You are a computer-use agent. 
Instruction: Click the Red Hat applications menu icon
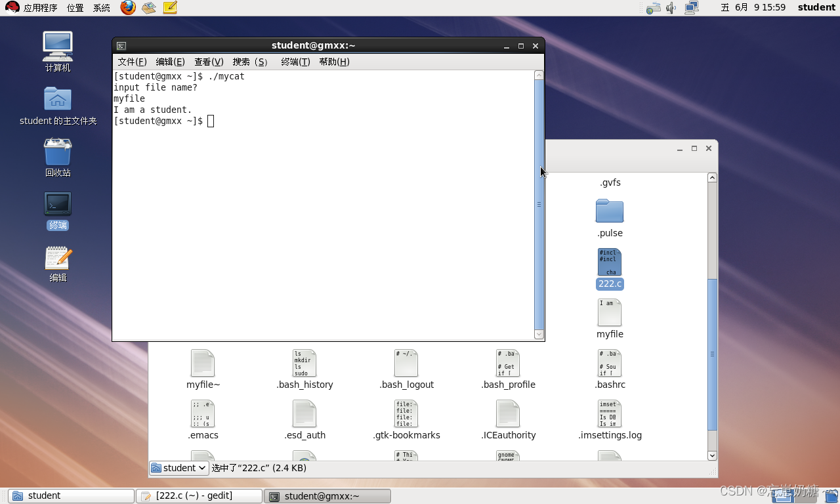point(12,8)
